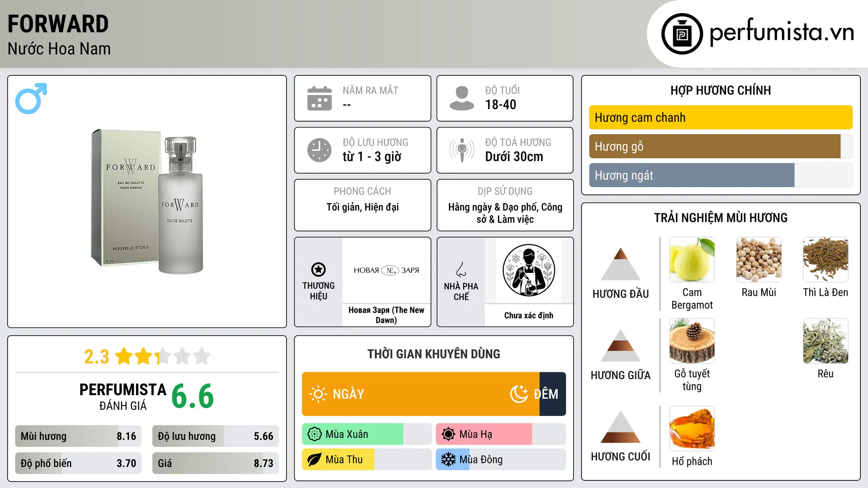Click the Tối giản, Hiện đại style text
This screenshot has width=868, height=488.
click(x=362, y=207)
